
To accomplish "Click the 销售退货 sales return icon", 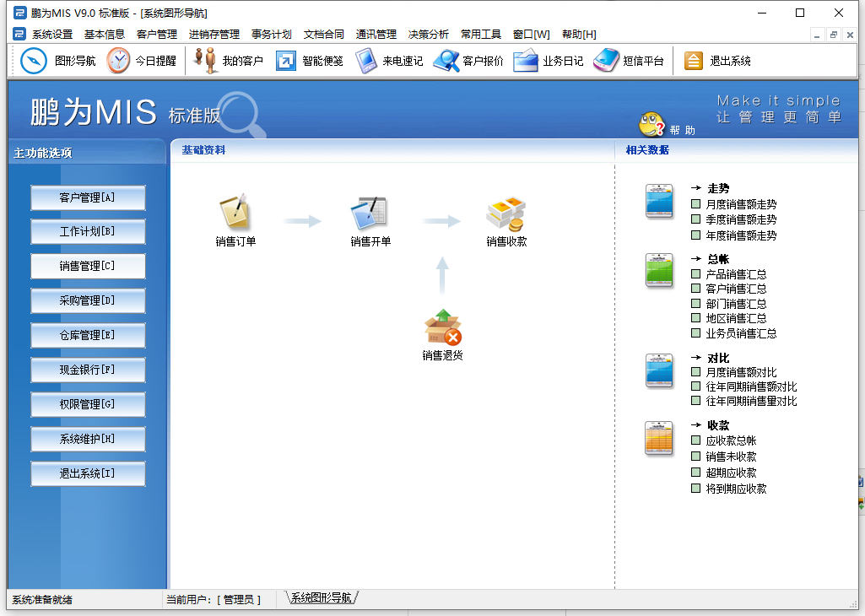I will point(442,328).
